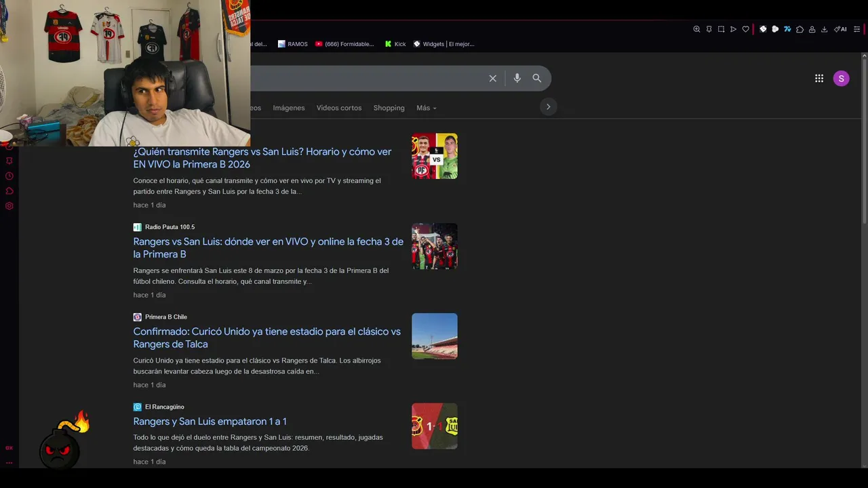868x488 pixels.
Task: Click the pin icon in browser toolbar
Action: click(x=709, y=29)
